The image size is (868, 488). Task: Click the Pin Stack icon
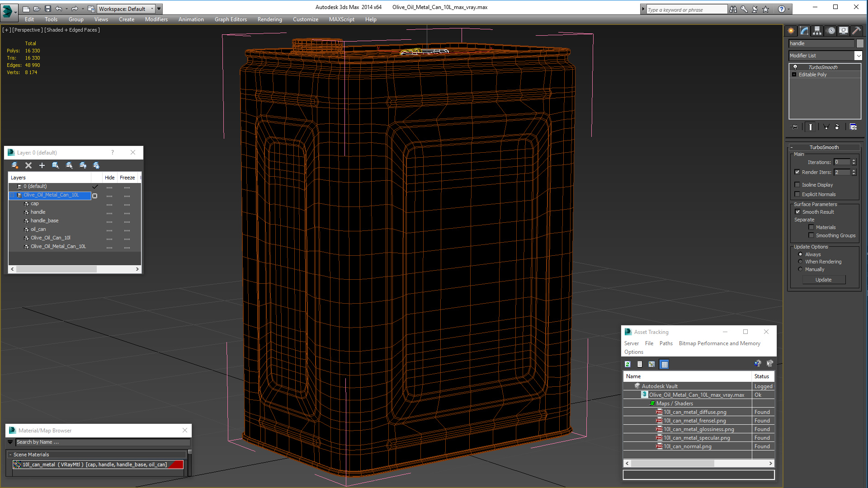(x=794, y=127)
